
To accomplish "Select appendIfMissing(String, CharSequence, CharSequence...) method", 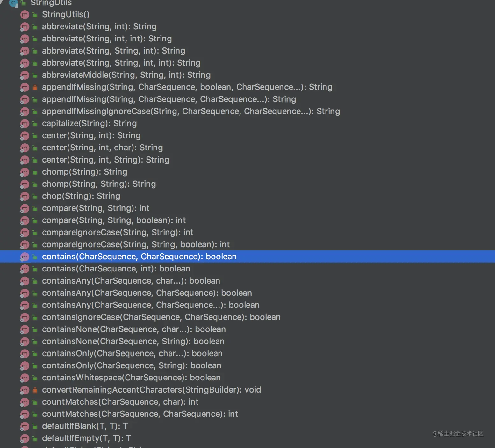I will tap(169, 99).
